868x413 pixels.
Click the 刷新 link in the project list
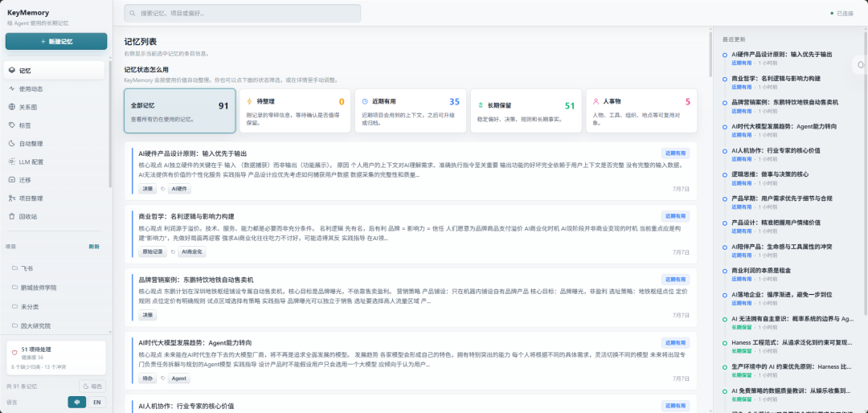coord(94,247)
